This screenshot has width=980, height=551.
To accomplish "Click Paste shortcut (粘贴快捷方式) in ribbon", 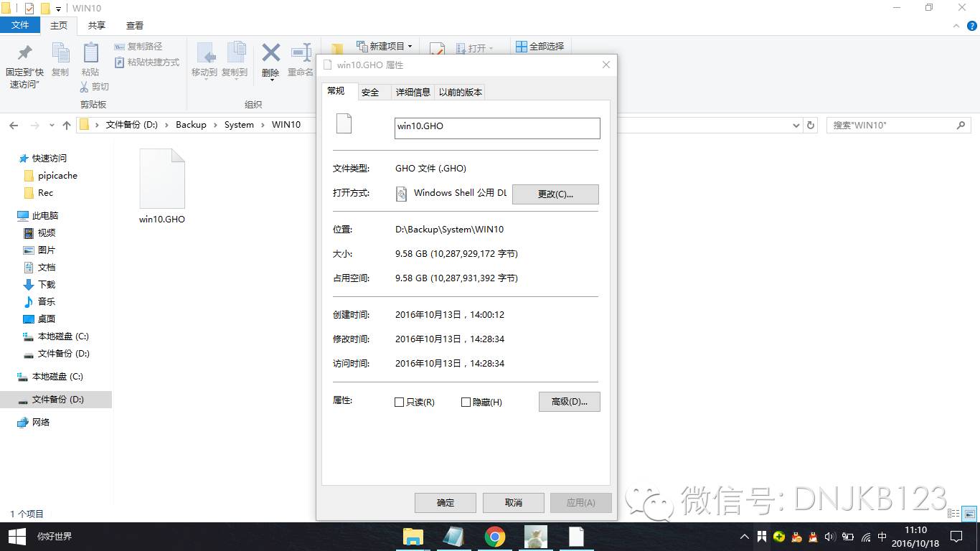I will point(147,62).
